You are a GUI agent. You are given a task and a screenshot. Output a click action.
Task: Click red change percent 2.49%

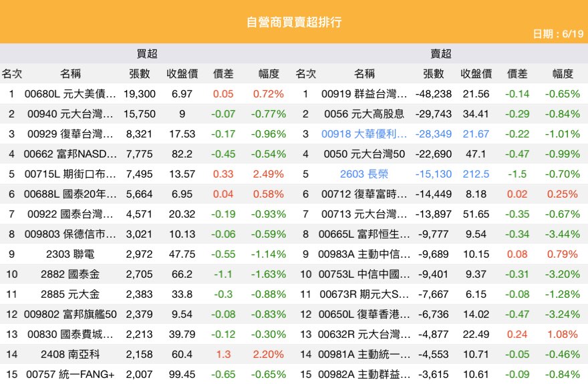[269, 174]
